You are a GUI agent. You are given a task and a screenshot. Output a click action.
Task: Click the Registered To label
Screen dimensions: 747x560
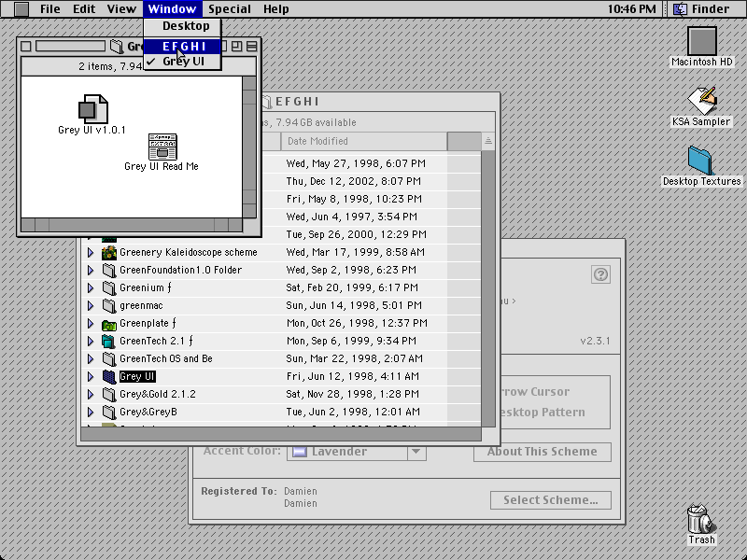pos(239,491)
